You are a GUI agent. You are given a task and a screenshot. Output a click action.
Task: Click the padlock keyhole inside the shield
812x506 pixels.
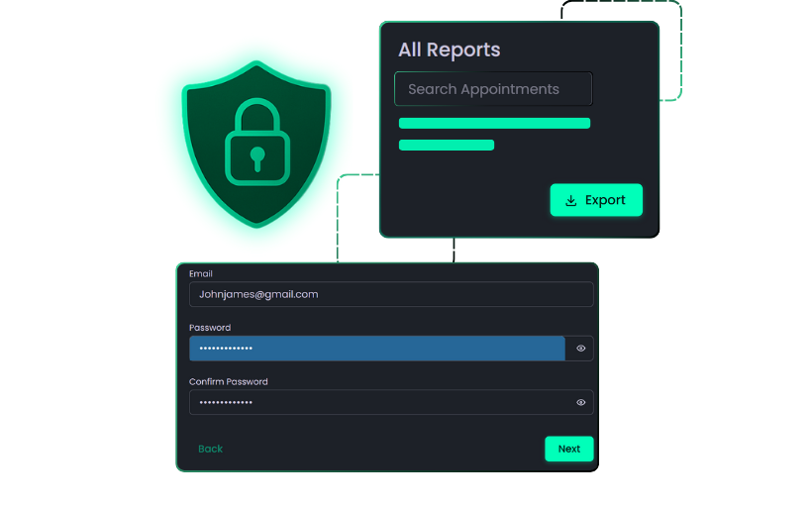[257, 157]
